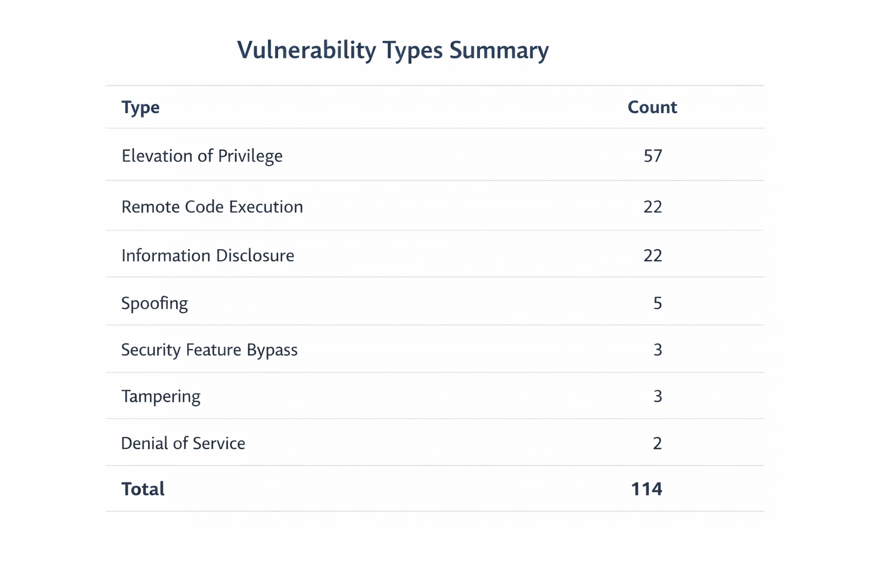882x588 pixels.
Task: Click the Tampering count value 3
Action: tap(657, 396)
